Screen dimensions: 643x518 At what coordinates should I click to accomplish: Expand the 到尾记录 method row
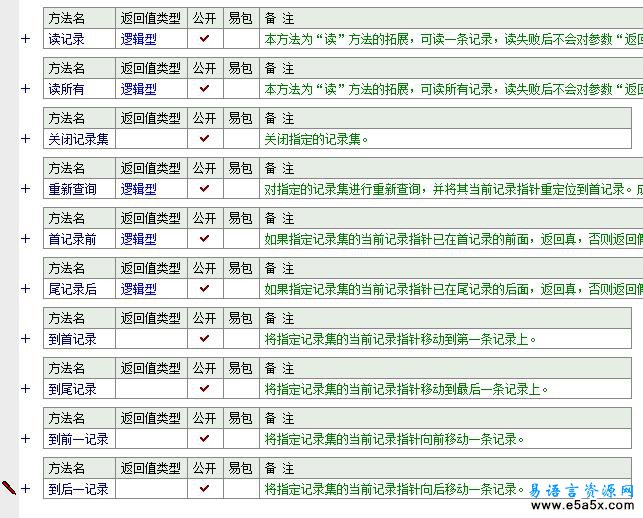pyautogui.click(x=25, y=389)
